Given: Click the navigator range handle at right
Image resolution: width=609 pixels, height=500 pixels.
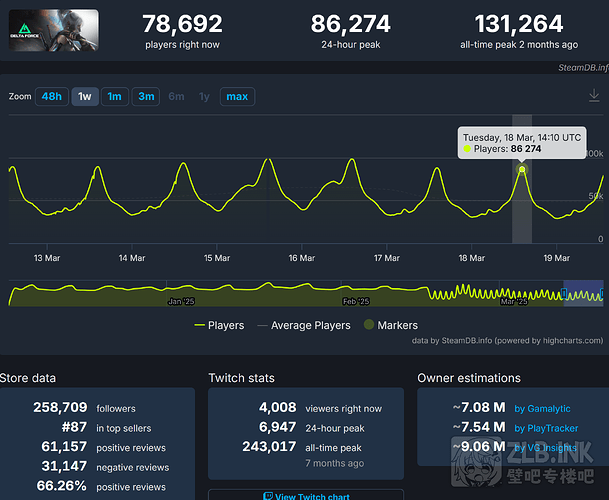Looking at the screenshot, I should (603, 294).
